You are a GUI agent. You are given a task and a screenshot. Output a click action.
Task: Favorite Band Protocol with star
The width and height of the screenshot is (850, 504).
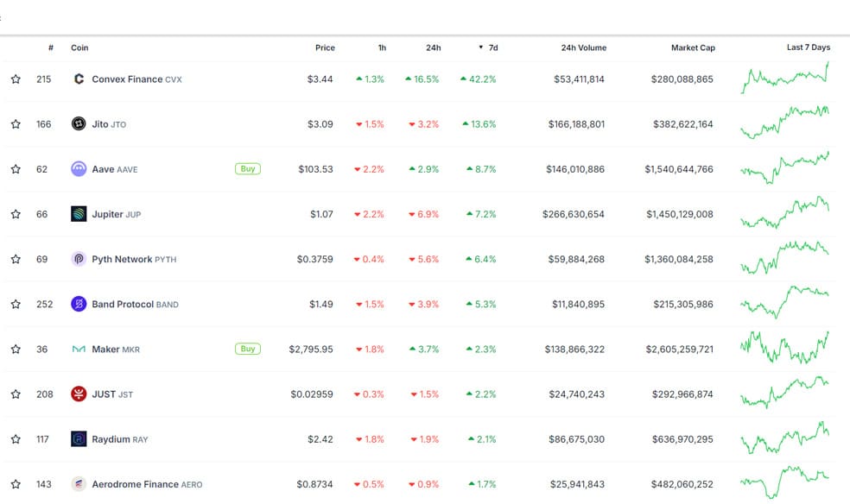coord(16,304)
